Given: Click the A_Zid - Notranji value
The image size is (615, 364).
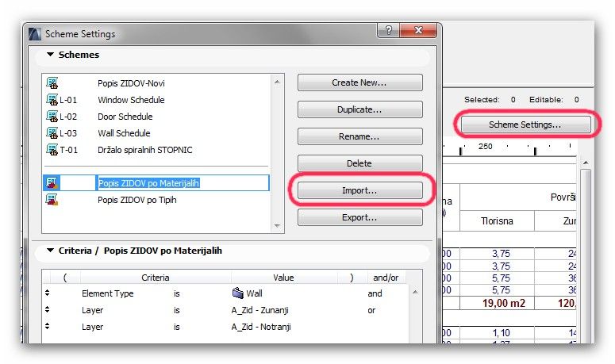Looking at the screenshot, I should click(x=261, y=327).
